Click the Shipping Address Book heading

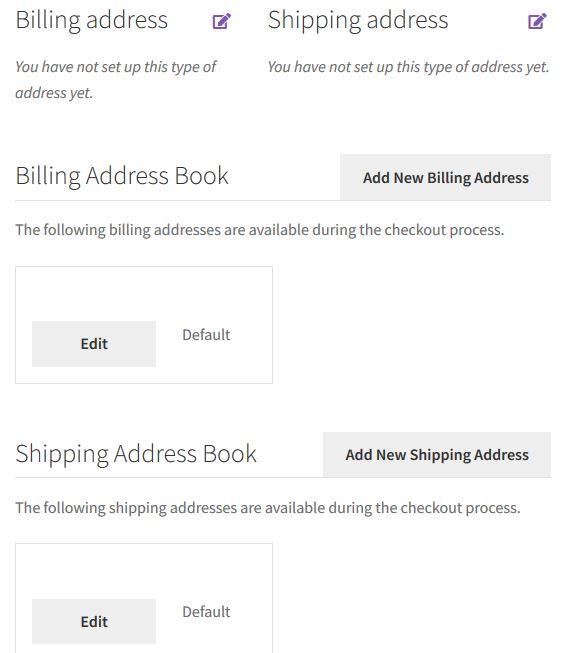pos(136,454)
